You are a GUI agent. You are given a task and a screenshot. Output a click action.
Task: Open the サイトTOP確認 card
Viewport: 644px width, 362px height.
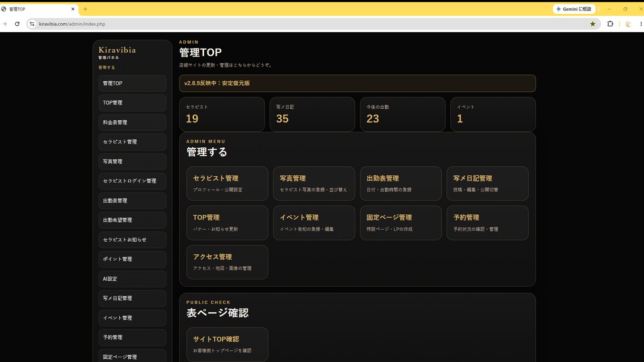point(227,345)
